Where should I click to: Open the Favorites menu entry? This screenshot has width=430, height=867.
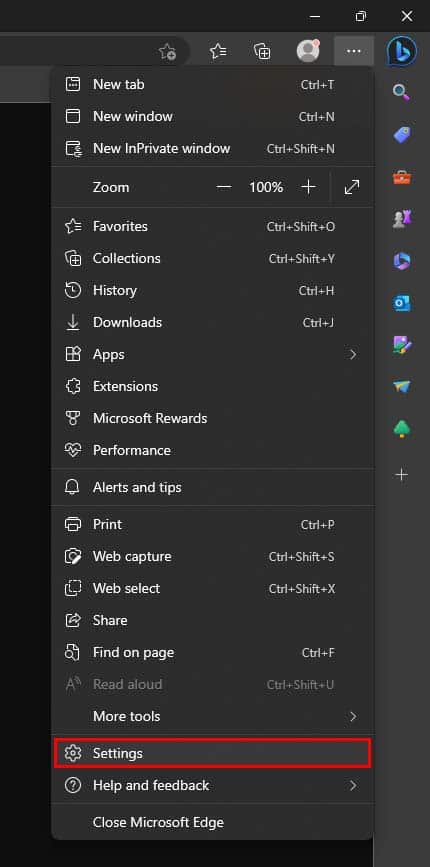tap(213, 227)
